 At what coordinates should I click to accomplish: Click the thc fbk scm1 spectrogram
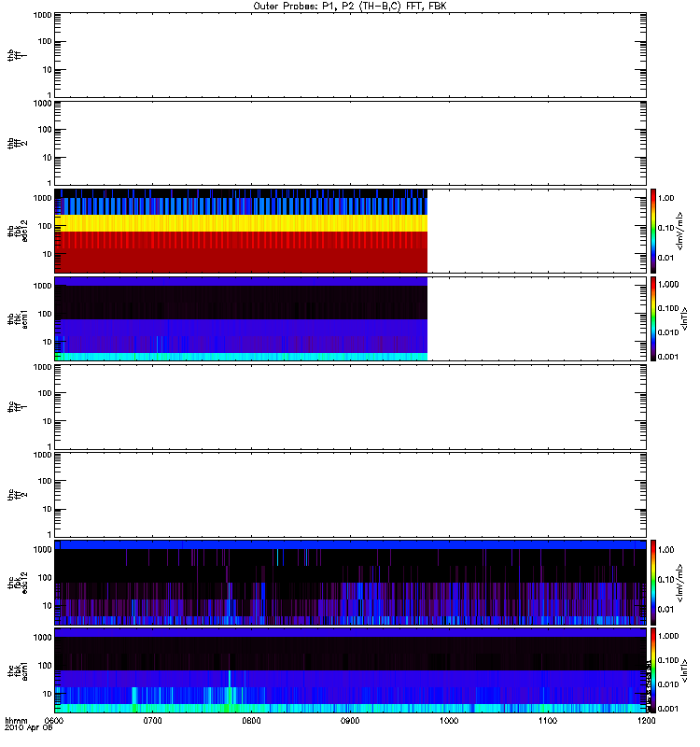click(x=350, y=670)
